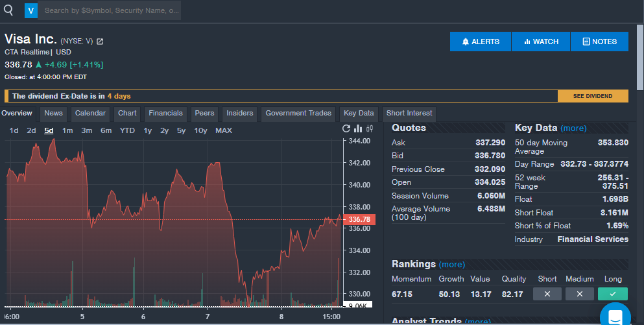This screenshot has height=325, width=644.
Task: Toggle the Medium ranking X indicator
Action: [580, 294]
